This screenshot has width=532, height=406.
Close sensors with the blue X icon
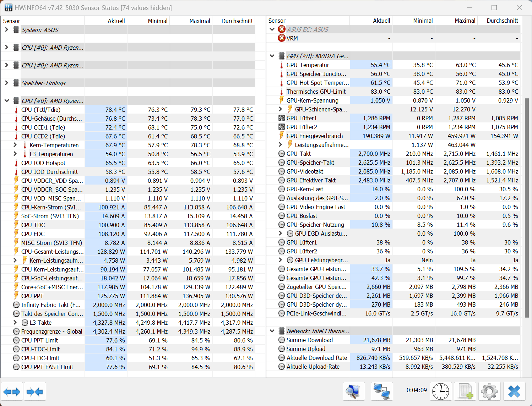point(514,391)
